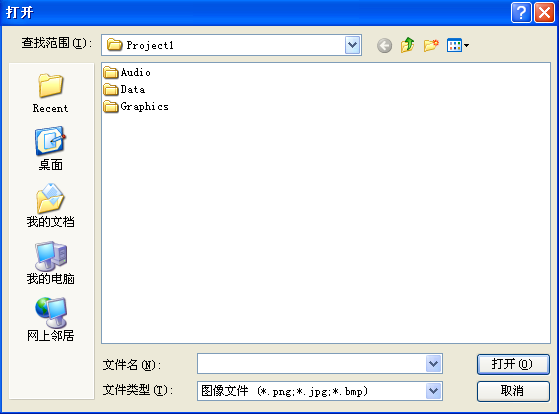Image resolution: width=559 pixels, height=414 pixels.
Task: Click the 打开(O) button
Action: click(x=513, y=364)
